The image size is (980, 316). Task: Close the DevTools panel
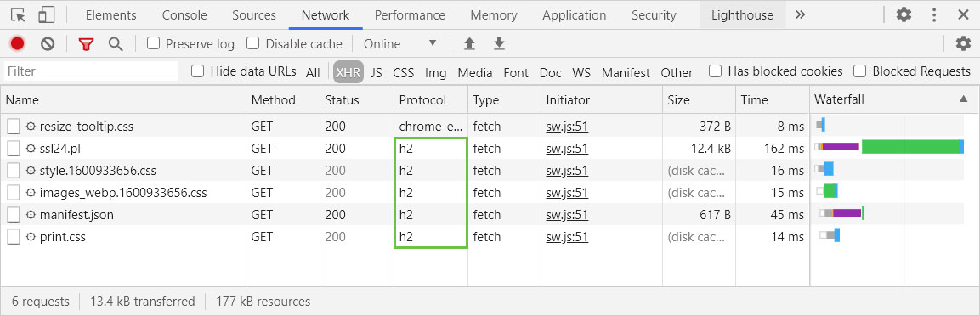(x=963, y=15)
